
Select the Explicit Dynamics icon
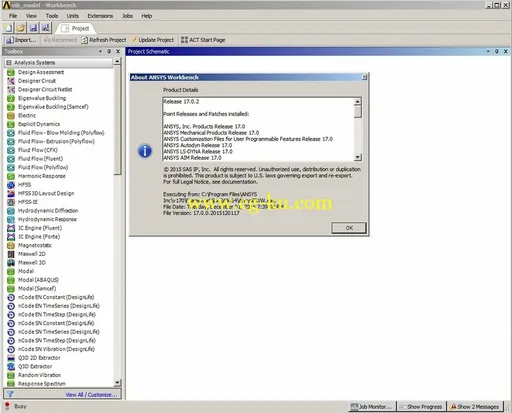pos(11,124)
